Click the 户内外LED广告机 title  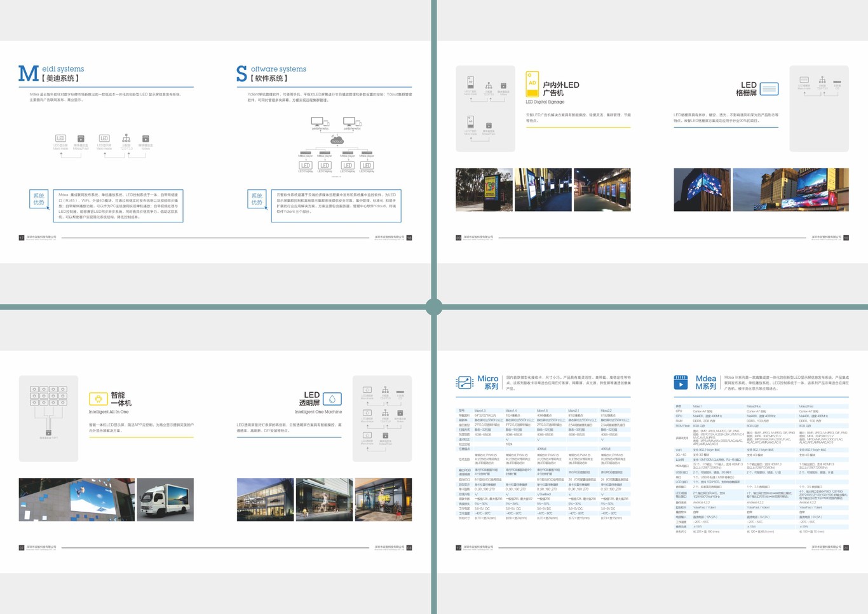click(560, 89)
